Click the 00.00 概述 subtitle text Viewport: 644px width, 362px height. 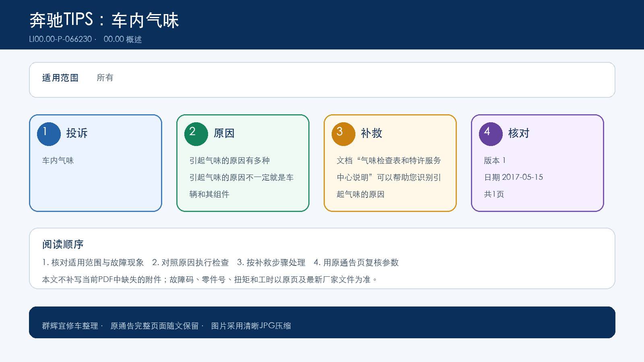(123, 39)
